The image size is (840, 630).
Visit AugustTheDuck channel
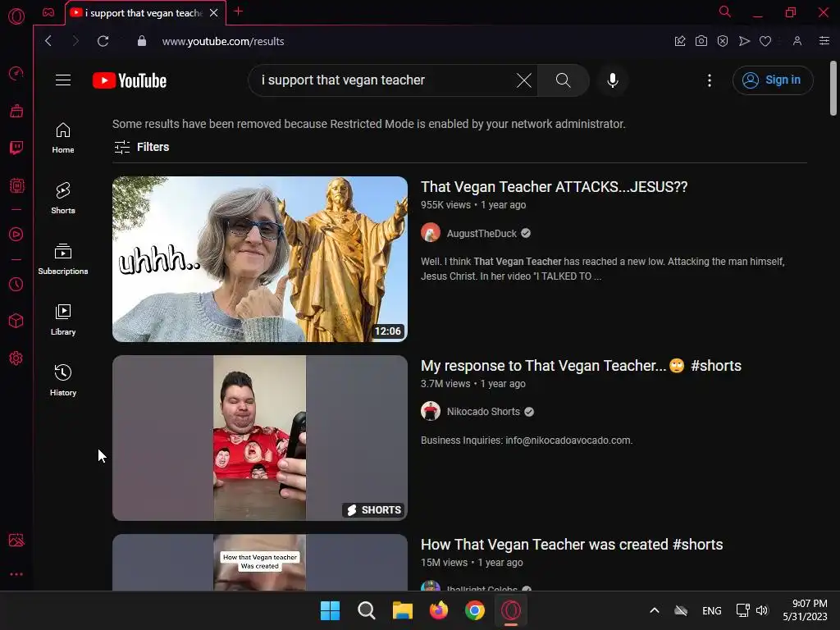(x=482, y=234)
